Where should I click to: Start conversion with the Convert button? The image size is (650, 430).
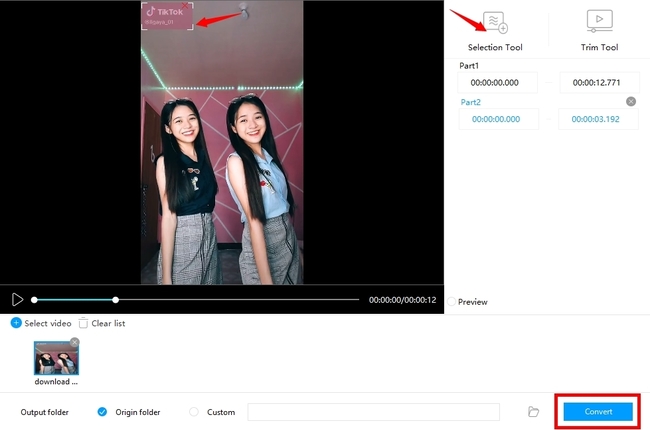pyautogui.click(x=598, y=412)
